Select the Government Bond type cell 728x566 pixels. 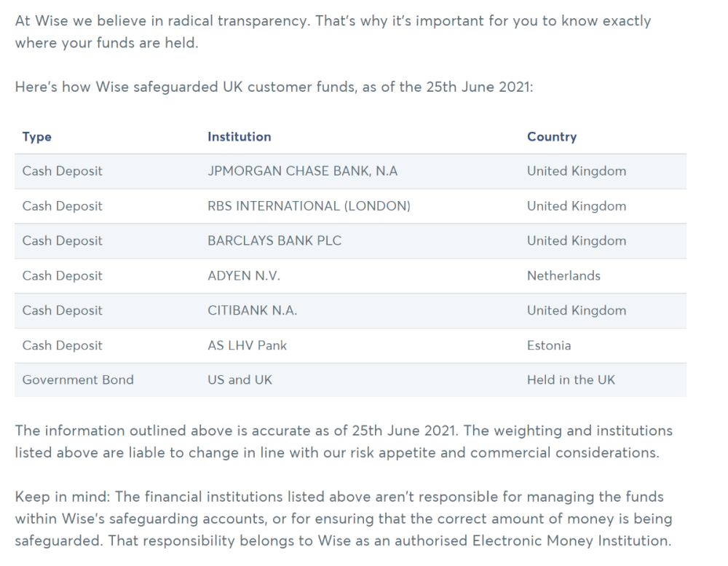click(x=78, y=380)
